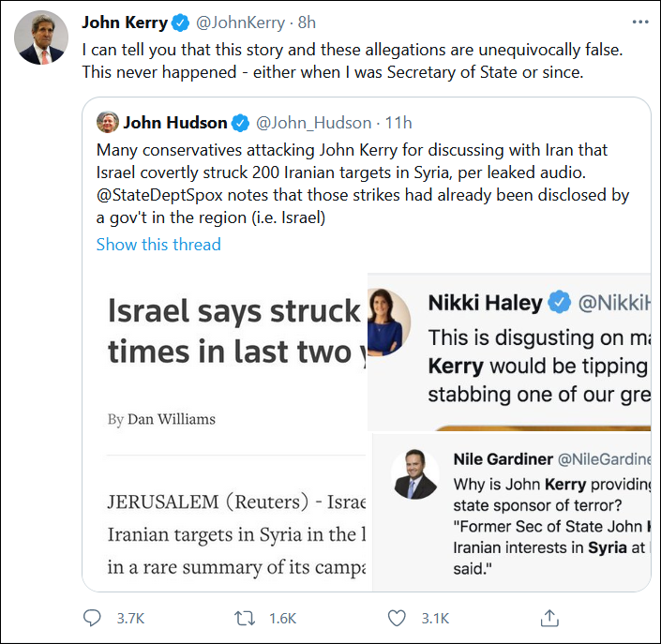This screenshot has width=661, height=644.
Task: Click the reply comment icon
Action: (92, 618)
